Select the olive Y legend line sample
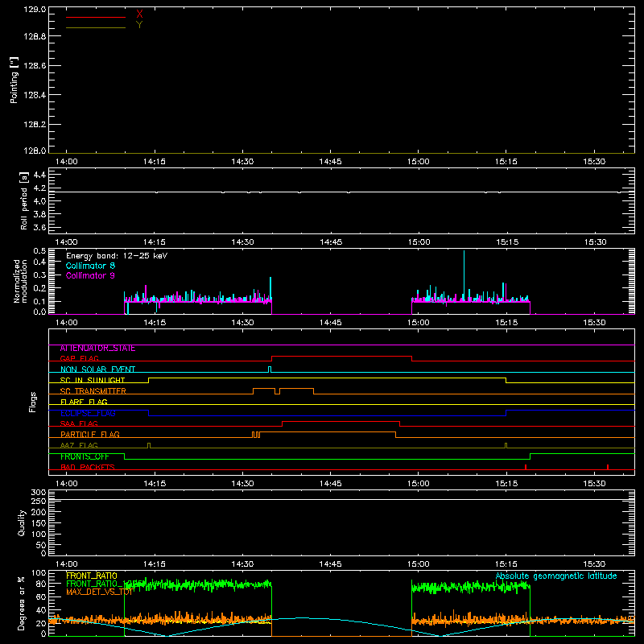 (96, 27)
